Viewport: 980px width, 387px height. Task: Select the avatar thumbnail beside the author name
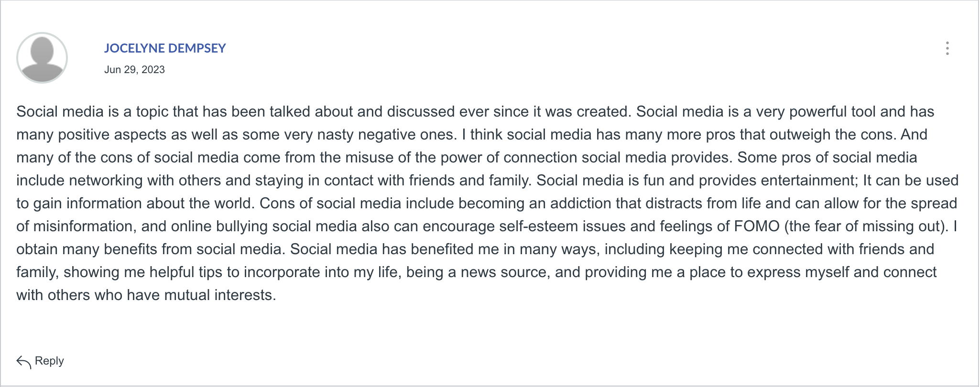42,58
